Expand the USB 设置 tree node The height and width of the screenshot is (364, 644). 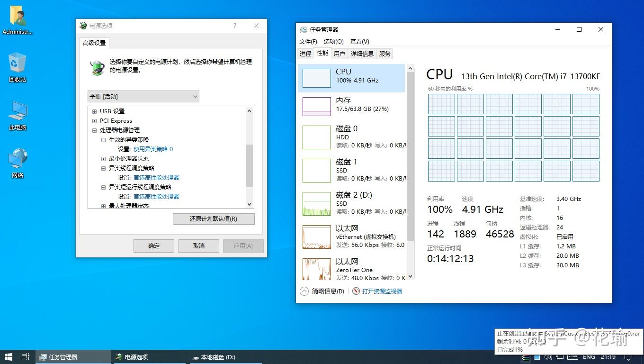coord(94,111)
